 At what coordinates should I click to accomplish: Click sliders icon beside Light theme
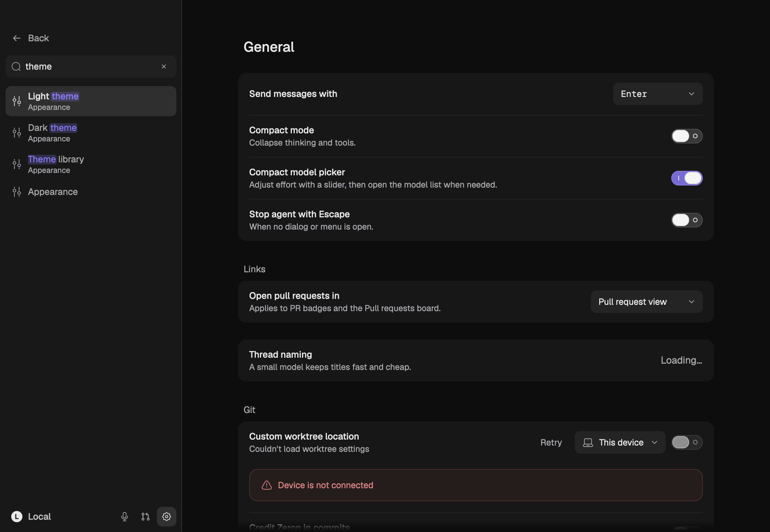tap(17, 101)
